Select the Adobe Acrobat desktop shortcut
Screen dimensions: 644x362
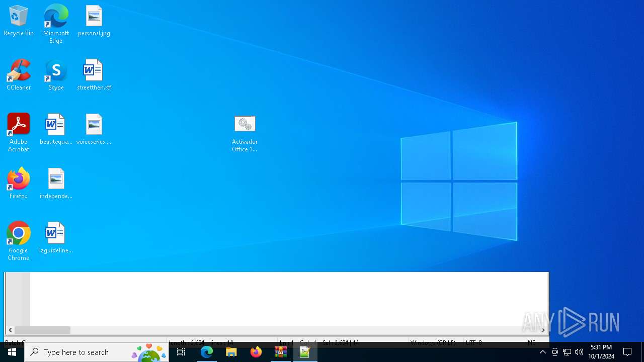[x=19, y=133]
